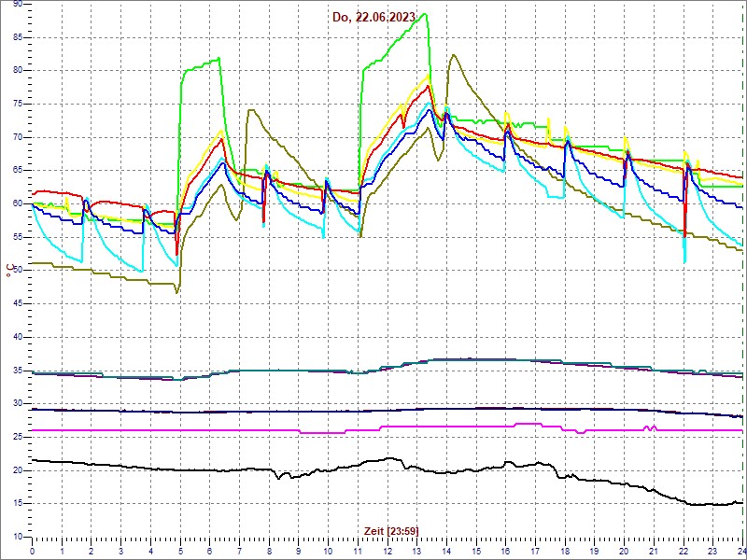747x560 pixels.
Task: Click hour '6' on the time axis
Action: [x=209, y=551]
